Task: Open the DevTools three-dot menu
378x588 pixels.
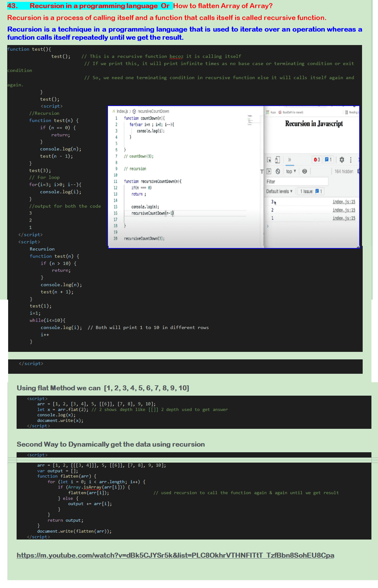Action: pos(350,160)
